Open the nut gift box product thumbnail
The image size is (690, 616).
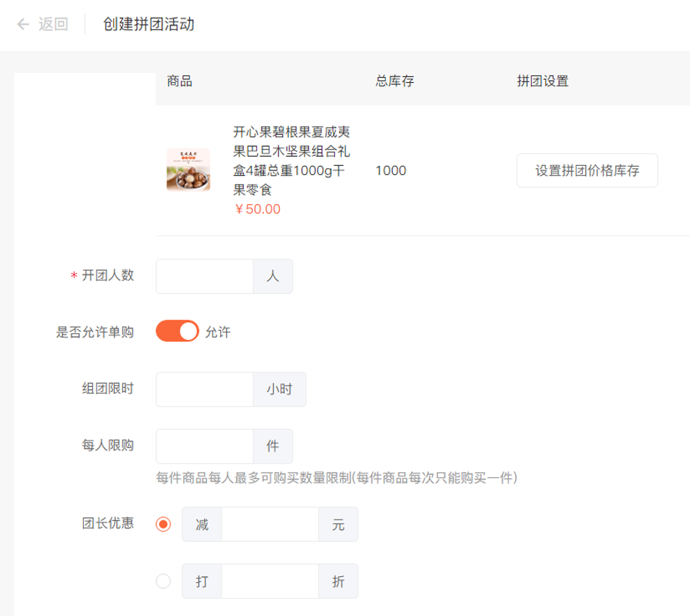pos(189,170)
